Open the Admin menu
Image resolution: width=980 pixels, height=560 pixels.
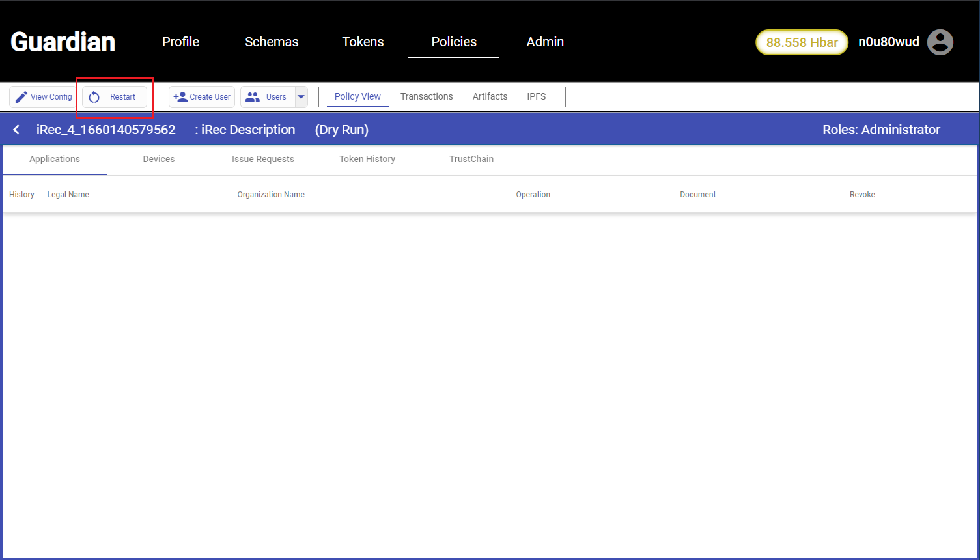click(545, 42)
